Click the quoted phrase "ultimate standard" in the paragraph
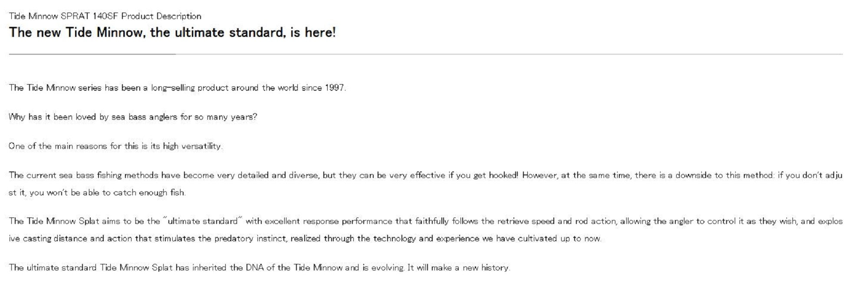868x283 pixels. [x=202, y=221]
